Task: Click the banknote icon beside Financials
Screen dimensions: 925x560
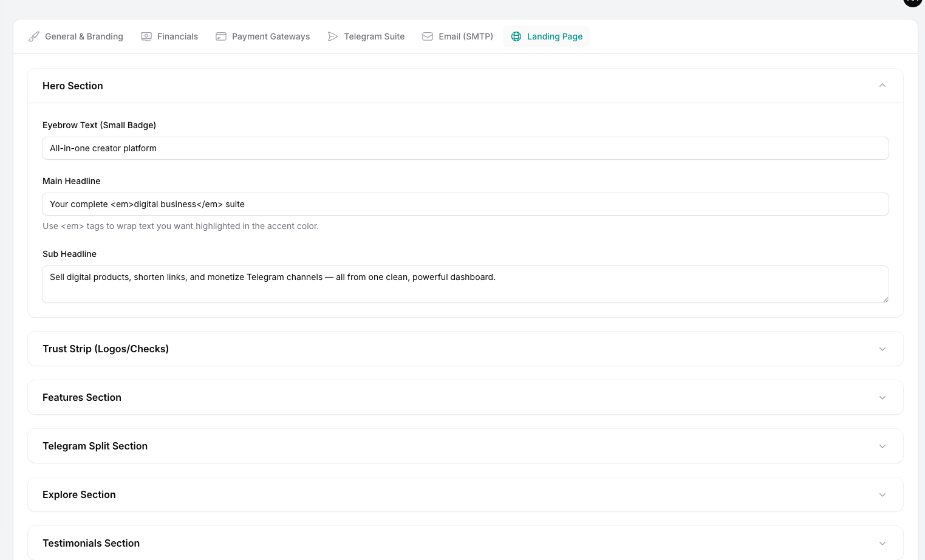Action: coord(146,36)
